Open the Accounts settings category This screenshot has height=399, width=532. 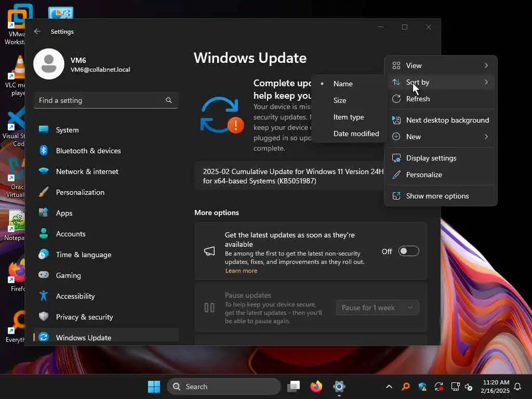point(106,234)
